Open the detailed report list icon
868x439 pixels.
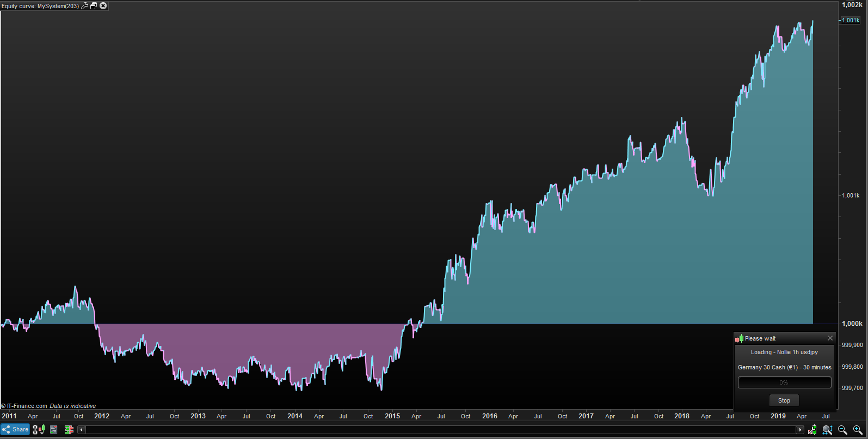pos(54,430)
